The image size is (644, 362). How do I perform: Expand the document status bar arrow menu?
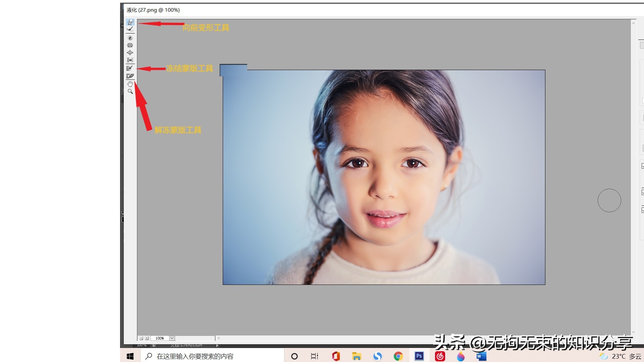[x=217, y=345]
